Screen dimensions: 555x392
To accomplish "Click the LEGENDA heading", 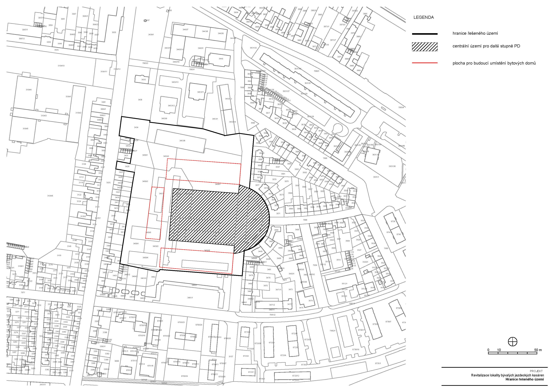I will 424,17.
